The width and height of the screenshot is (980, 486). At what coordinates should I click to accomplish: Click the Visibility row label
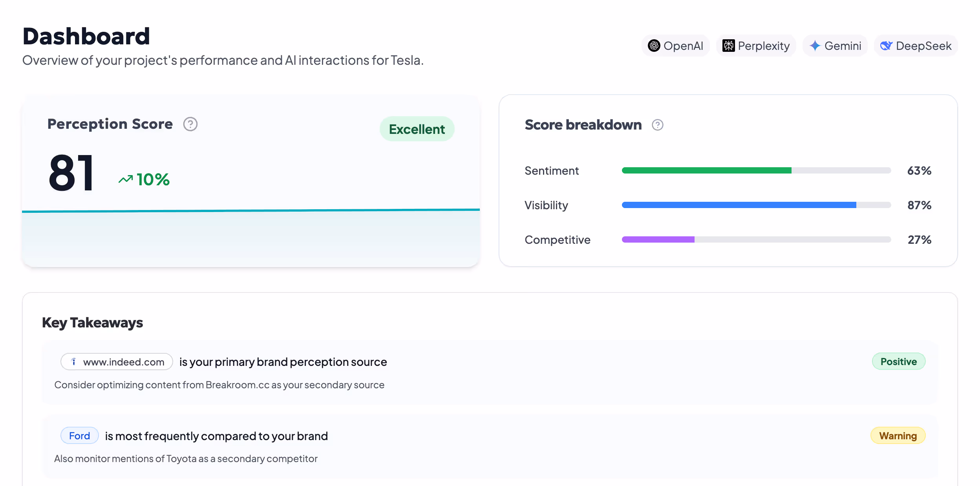click(546, 205)
